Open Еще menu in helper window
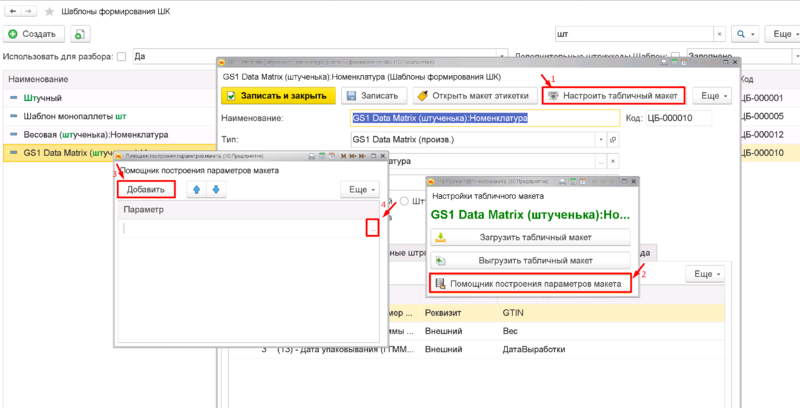The image size is (800, 408). 360,189
